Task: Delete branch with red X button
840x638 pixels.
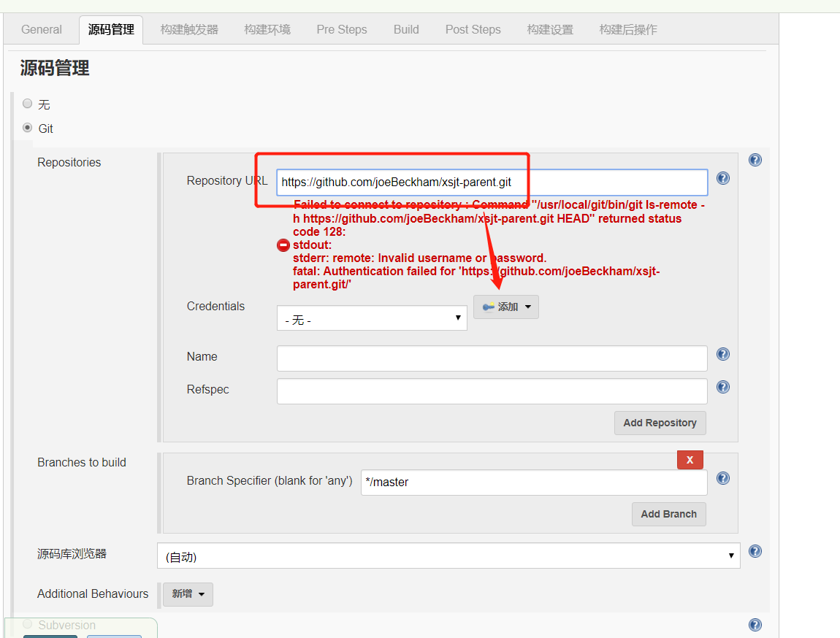Action: click(690, 460)
